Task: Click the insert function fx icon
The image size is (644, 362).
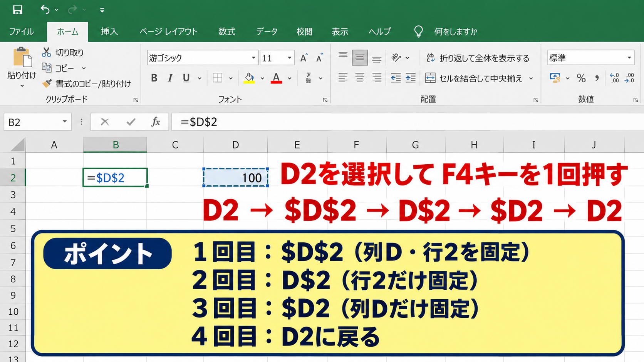Action: (156, 122)
